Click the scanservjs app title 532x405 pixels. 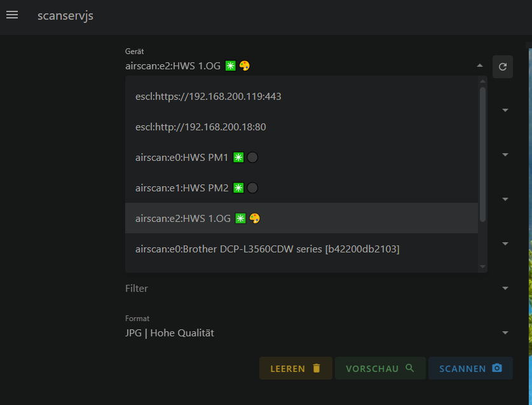[65, 15]
